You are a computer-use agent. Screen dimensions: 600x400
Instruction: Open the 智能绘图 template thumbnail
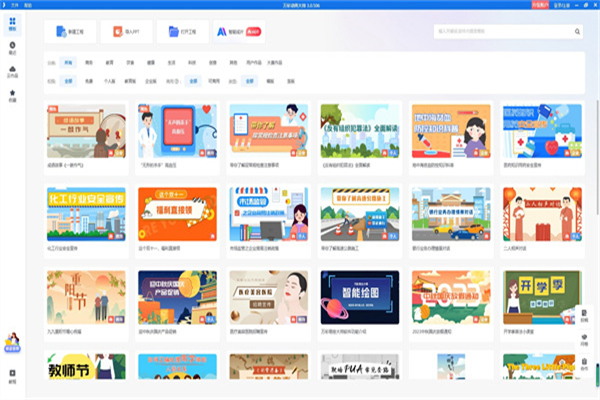358,296
